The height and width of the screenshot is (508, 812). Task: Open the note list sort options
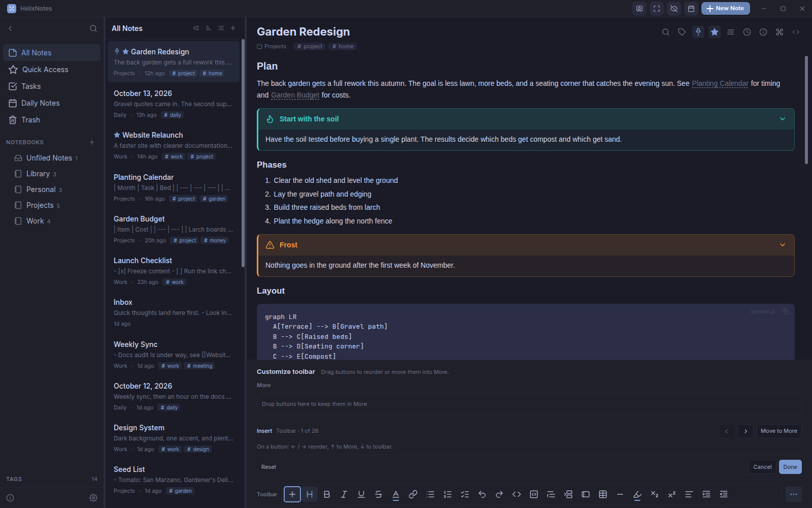tap(209, 28)
